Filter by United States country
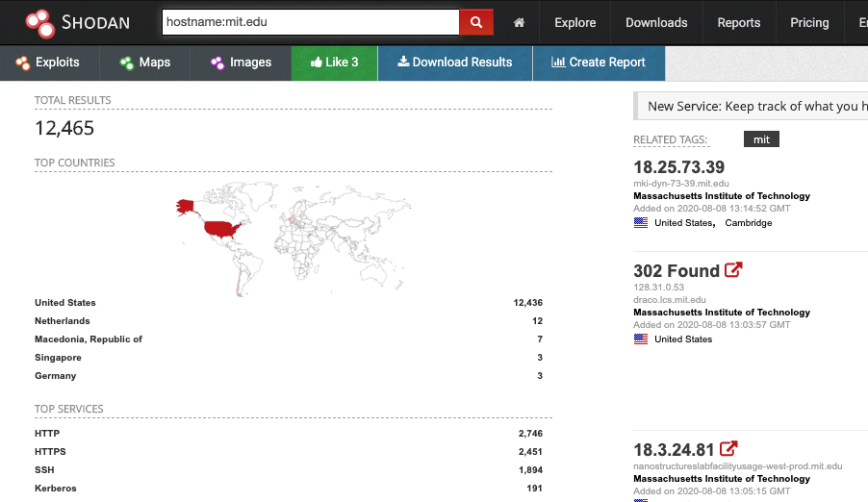868x502 pixels. 65,303
